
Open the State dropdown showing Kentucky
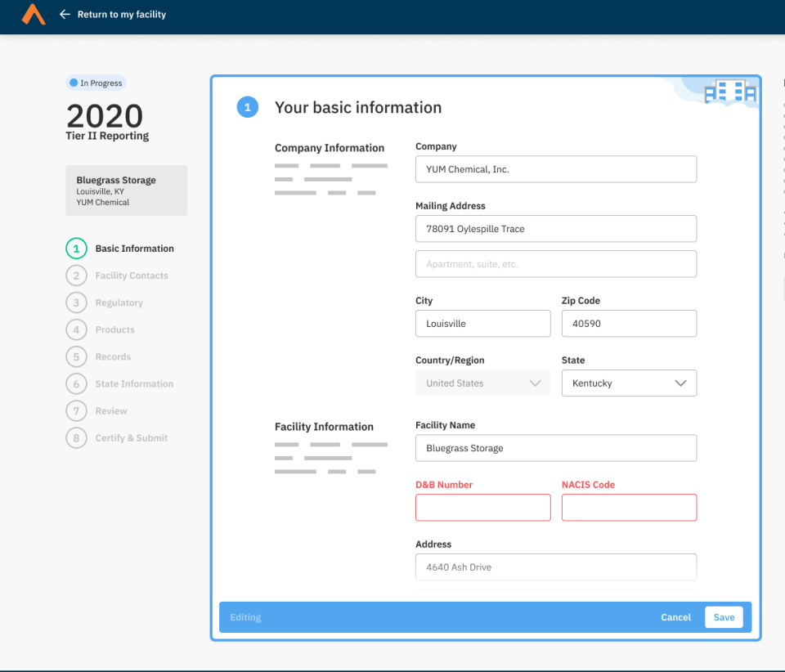click(x=629, y=383)
